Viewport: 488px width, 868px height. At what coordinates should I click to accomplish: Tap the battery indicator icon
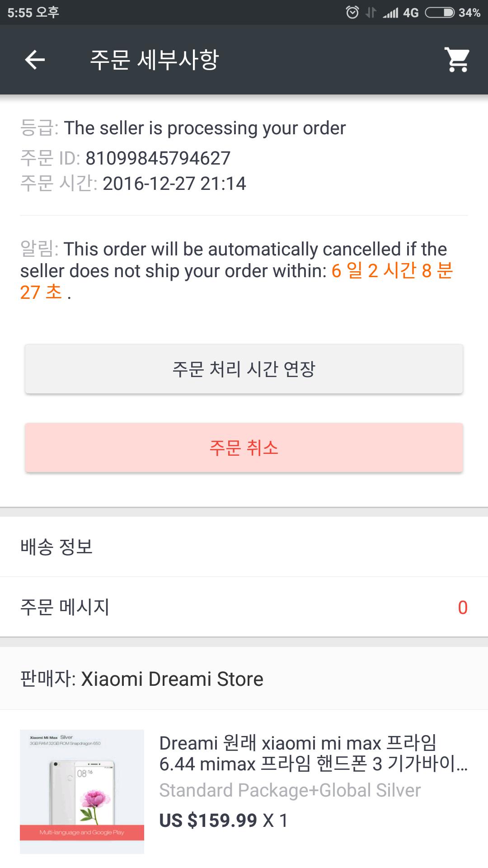click(x=439, y=12)
